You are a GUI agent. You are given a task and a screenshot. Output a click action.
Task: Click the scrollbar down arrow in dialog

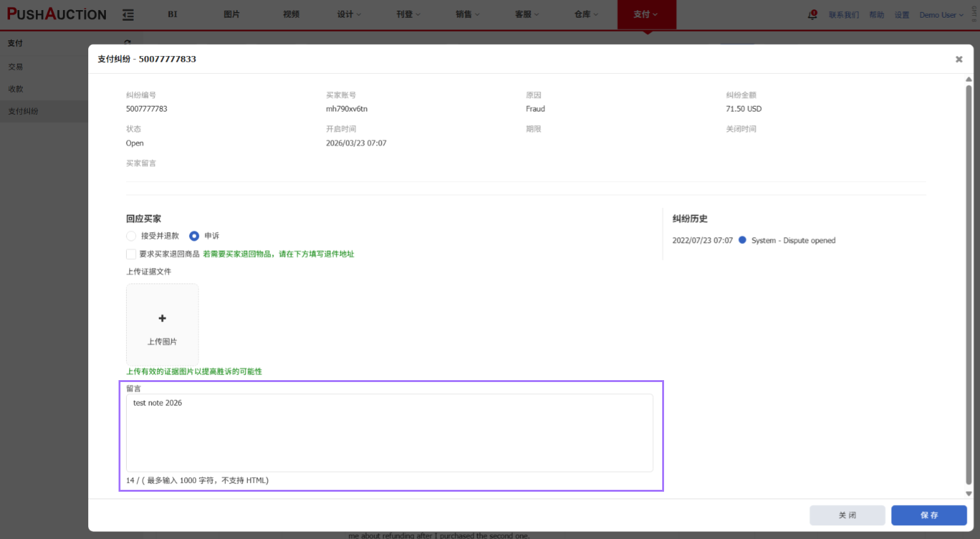coord(969,494)
